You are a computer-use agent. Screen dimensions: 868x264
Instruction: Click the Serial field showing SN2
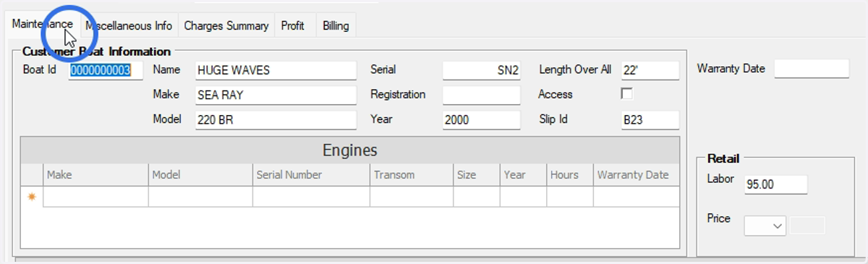[482, 70]
